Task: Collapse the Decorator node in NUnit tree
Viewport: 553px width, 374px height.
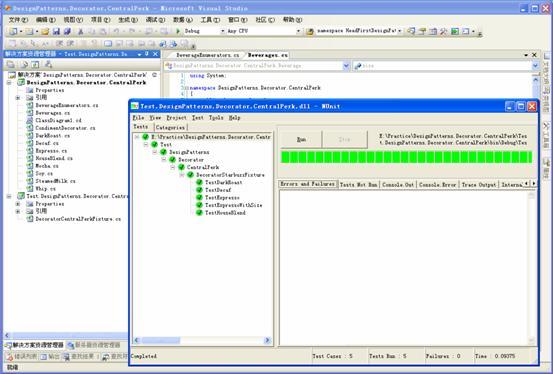Action: pos(164,160)
